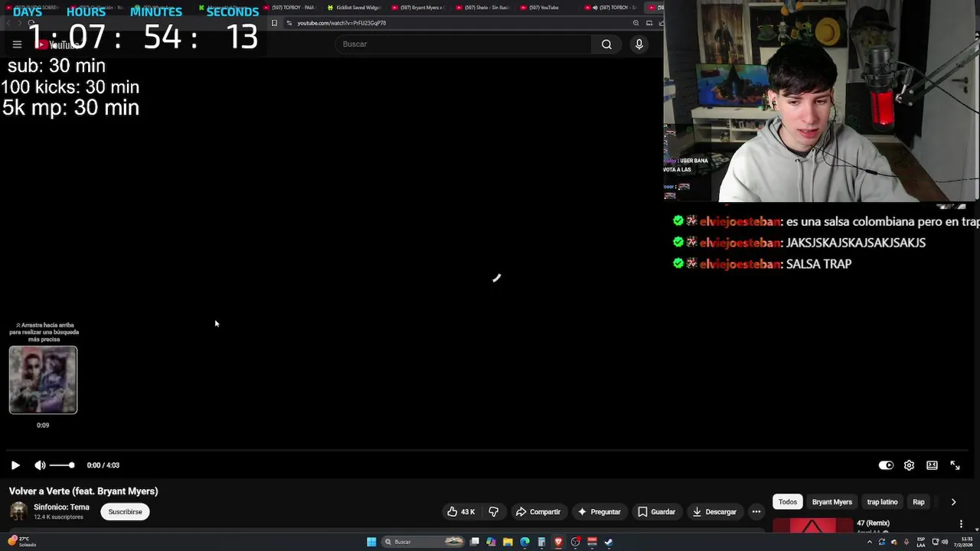Activate voice search microphone
Image resolution: width=980 pixels, height=551 pixels.
(639, 44)
